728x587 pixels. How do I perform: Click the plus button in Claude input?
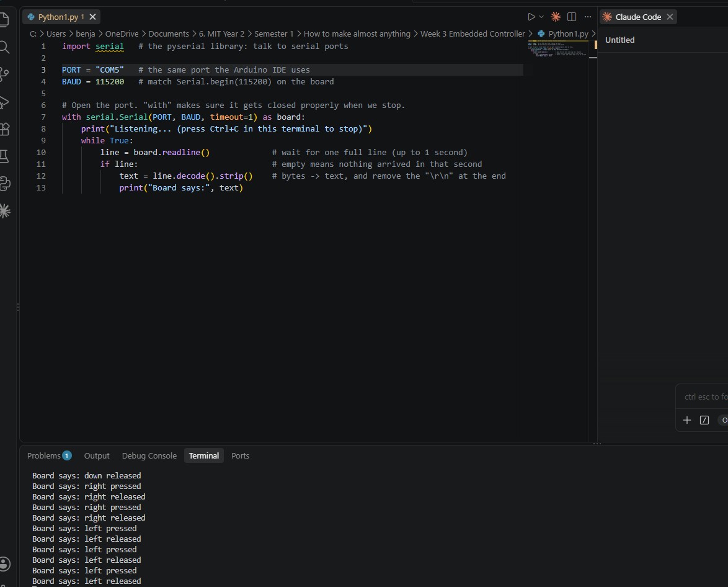tap(686, 420)
